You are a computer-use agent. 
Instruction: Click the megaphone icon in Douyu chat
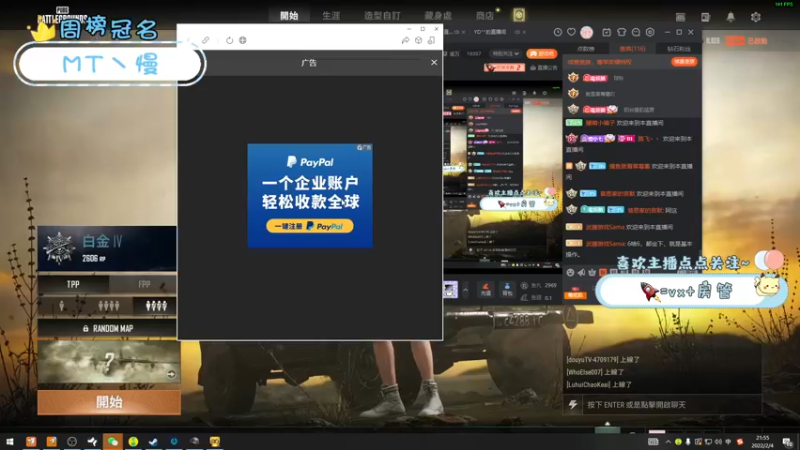point(581,272)
